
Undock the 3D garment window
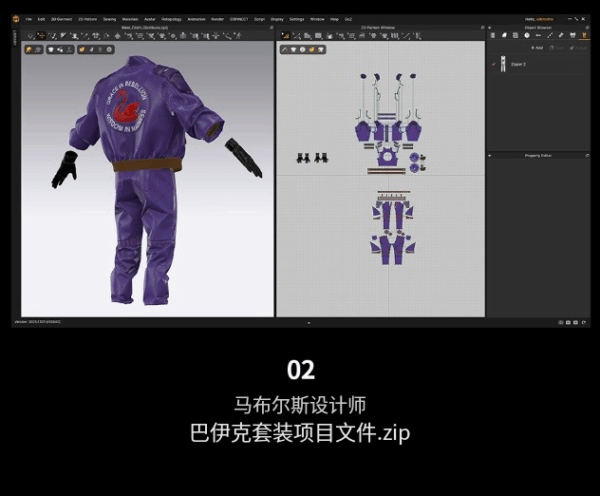click(x=271, y=28)
